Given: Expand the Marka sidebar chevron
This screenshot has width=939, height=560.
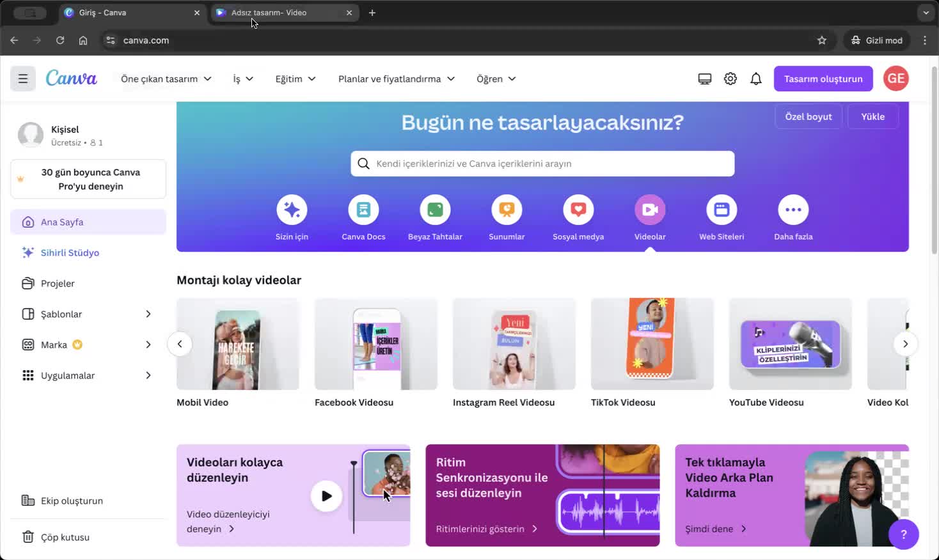Looking at the screenshot, I should 148,345.
